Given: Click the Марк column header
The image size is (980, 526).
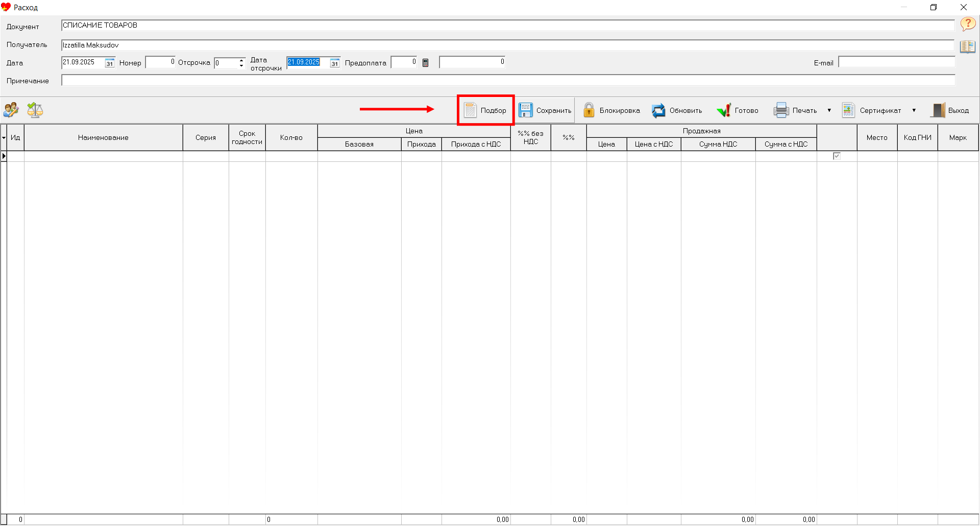Looking at the screenshot, I should (x=958, y=137).
